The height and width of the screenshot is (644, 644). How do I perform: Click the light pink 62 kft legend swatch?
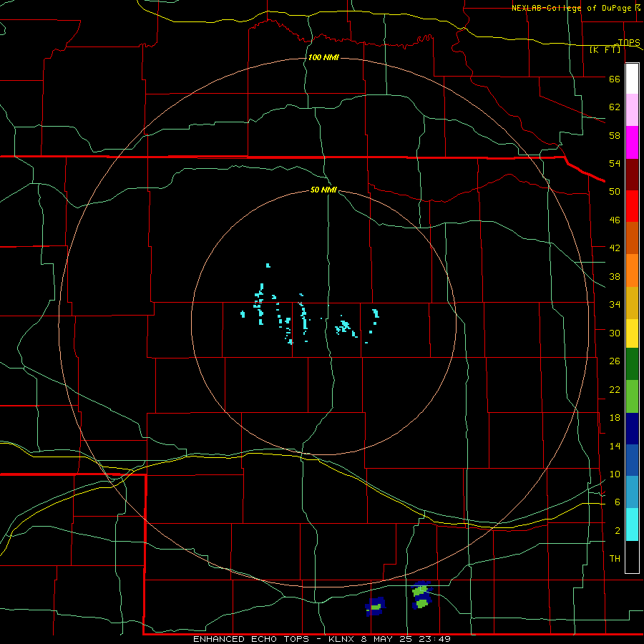pyautogui.click(x=632, y=110)
